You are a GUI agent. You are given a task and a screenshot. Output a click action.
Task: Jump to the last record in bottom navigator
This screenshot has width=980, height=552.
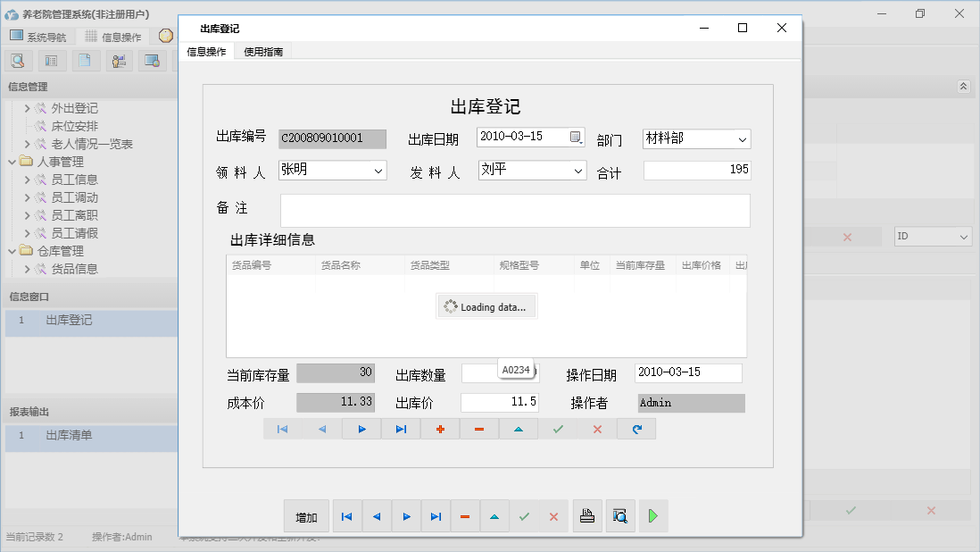coord(436,516)
